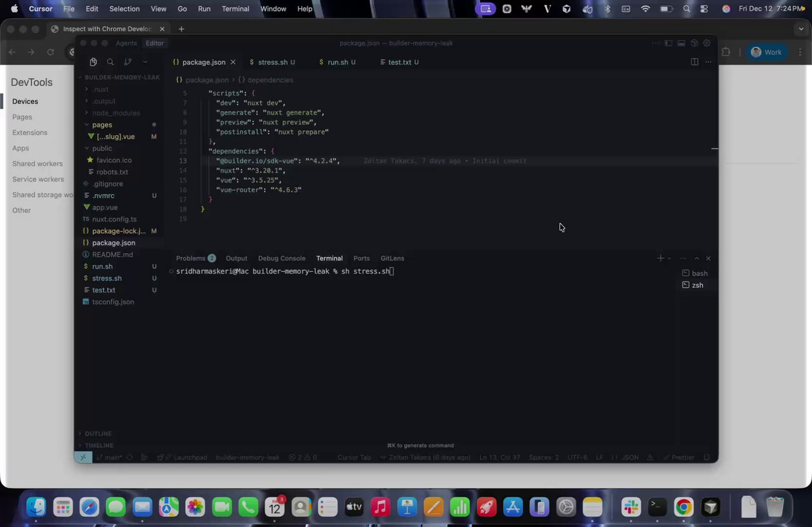This screenshot has height=527, width=812.
Task: Select Devices in the DevTools sidebar
Action: pos(25,101)
